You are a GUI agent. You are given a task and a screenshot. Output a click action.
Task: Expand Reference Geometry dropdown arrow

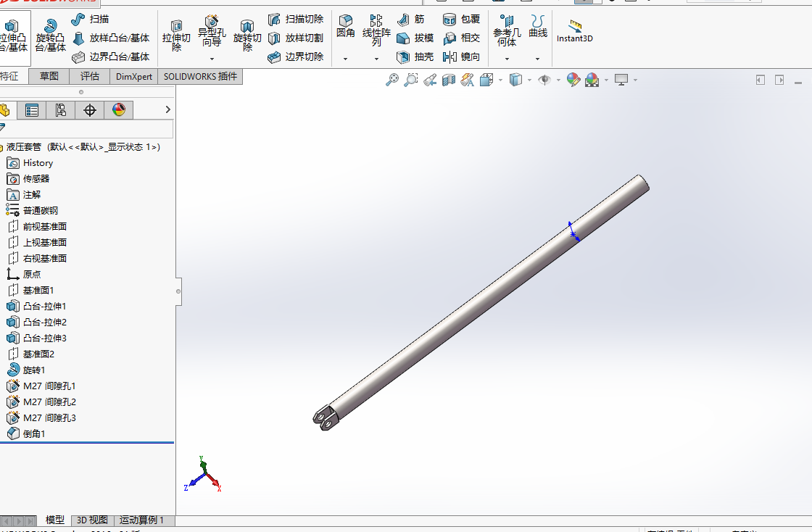507,59
